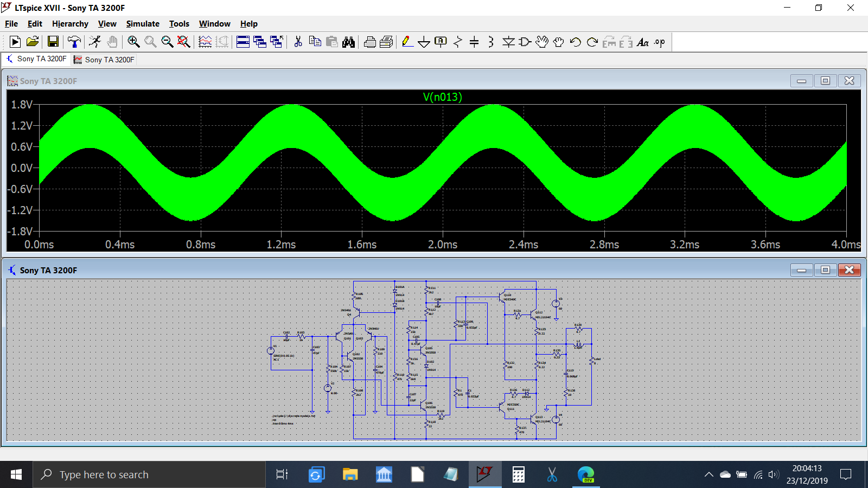Open the File menu
Viewport: 868px width, 488px height.
11,24
